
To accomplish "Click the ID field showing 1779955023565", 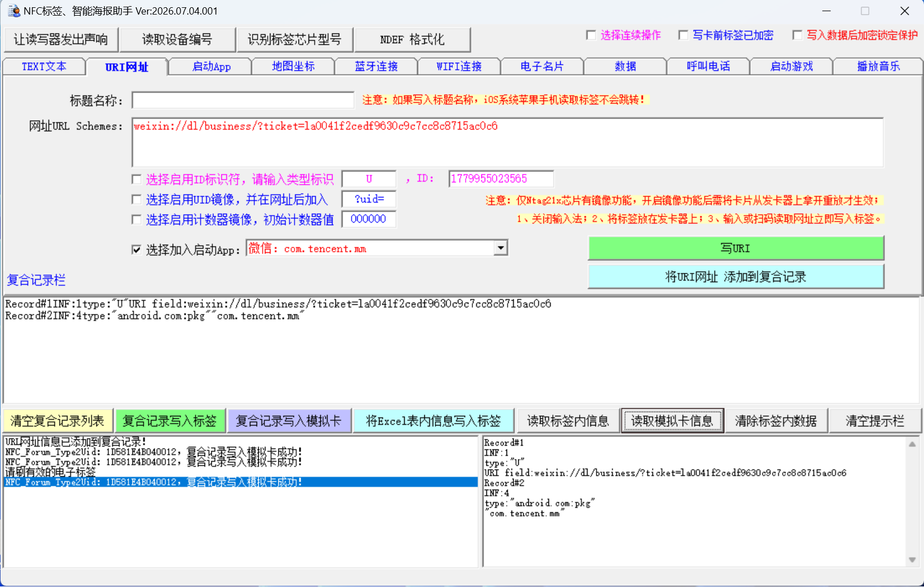I will point(501,179).
